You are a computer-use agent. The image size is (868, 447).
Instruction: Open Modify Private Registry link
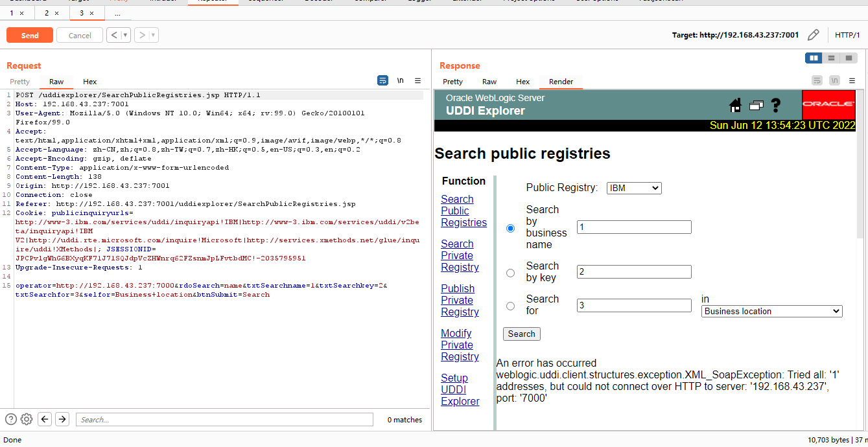pyautogui.click(x=460, y=345)
